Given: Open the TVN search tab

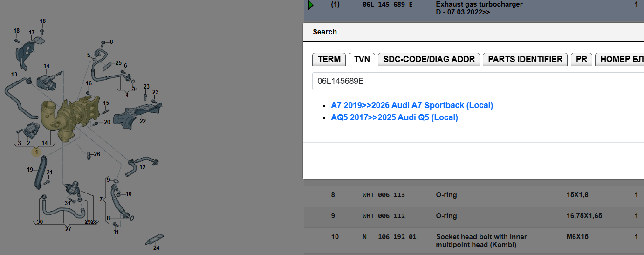Looking at the screenshot, I should (x=362, y=59).
